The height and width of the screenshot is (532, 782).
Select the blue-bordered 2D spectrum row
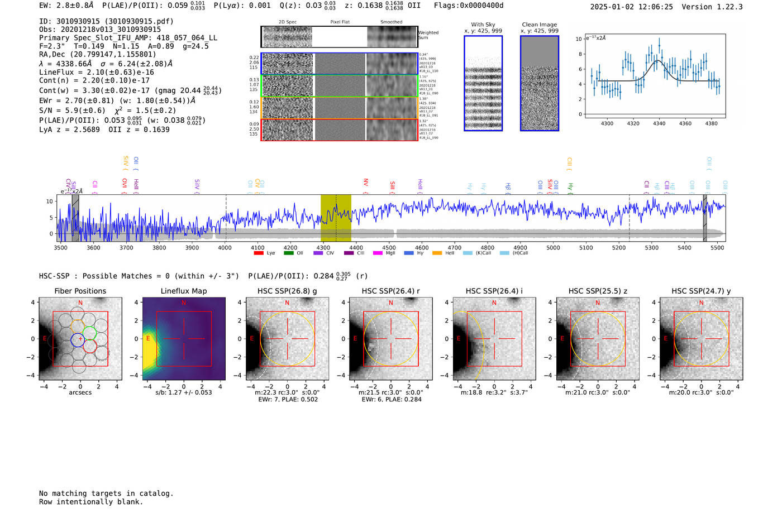[x=339, y=64]
